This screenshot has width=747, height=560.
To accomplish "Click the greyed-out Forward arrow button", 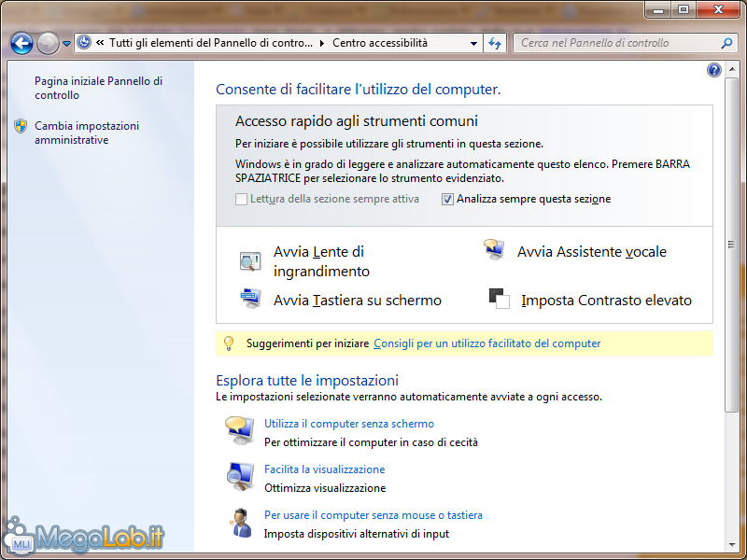I will 48,43.
